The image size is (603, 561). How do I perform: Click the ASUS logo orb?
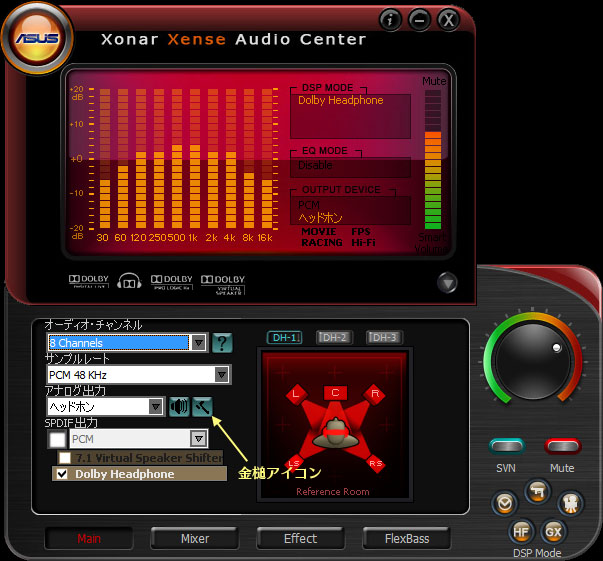(37, 38)
